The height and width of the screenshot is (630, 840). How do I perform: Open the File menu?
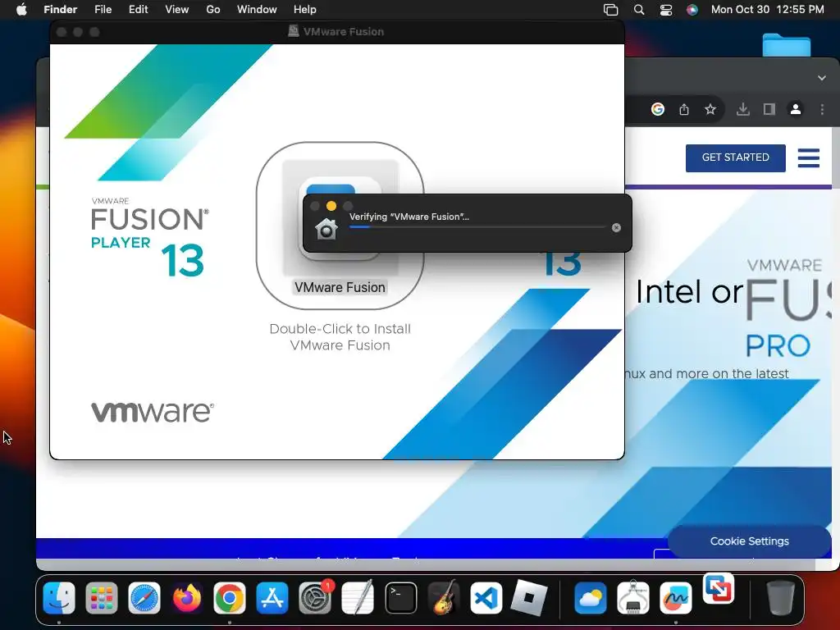tap(103, 10)
